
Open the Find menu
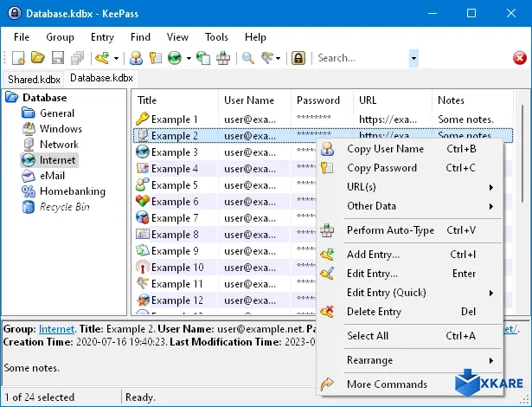coord(140,36)
